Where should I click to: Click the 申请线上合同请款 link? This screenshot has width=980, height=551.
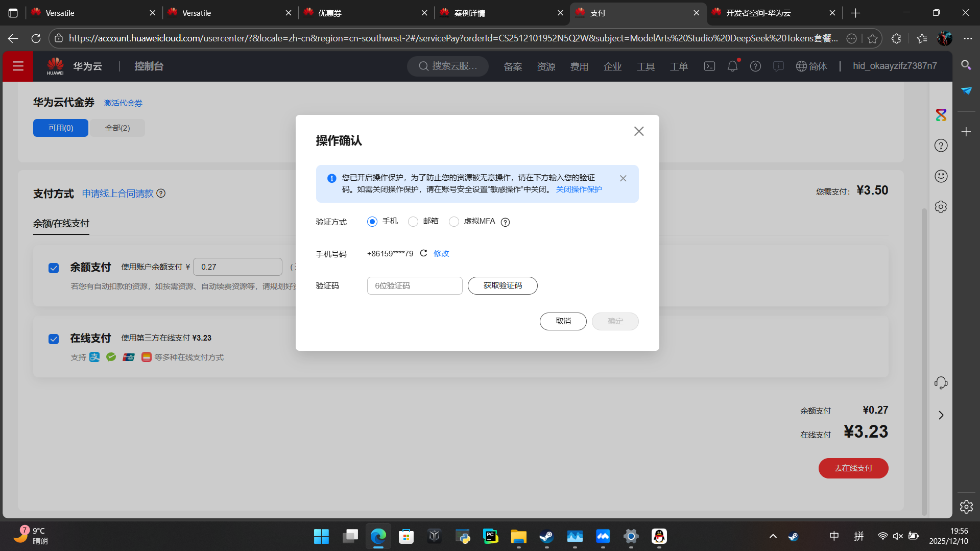pyautogui.click(x=117, y=194)
